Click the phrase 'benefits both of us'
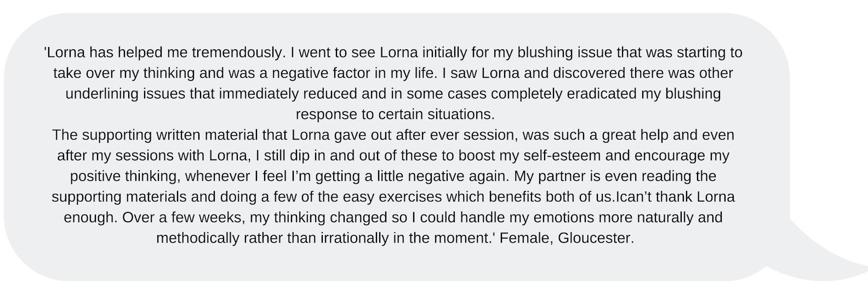The image size is (868, 288). pos(546,197)
